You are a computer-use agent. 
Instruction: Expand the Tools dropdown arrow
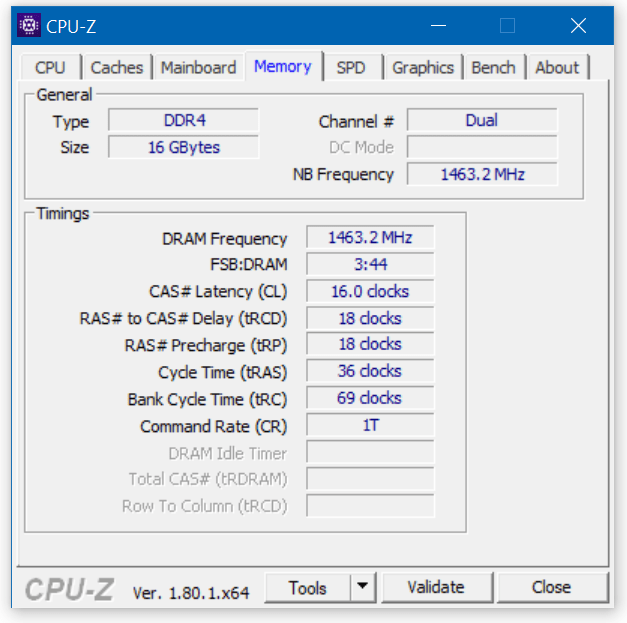(x=363, y=587)
